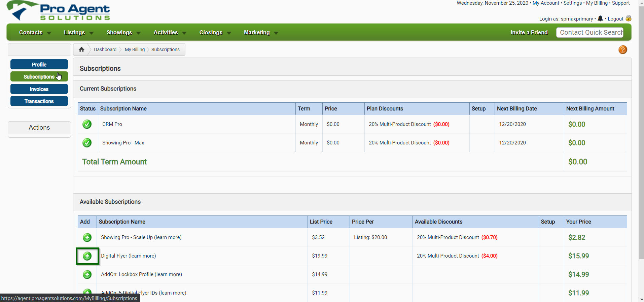Click the notification bell icon
This screenshot has height=302, width=644.
click(x=600, y=19)
